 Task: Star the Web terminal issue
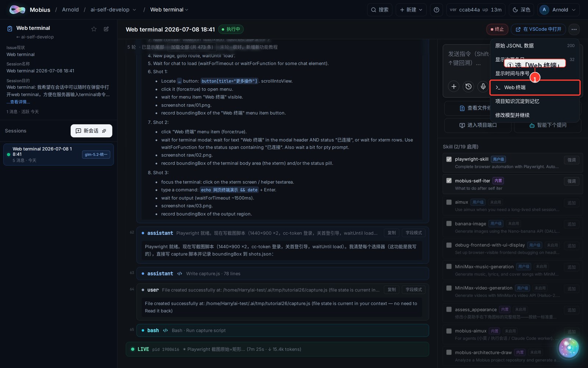[94, 29]
